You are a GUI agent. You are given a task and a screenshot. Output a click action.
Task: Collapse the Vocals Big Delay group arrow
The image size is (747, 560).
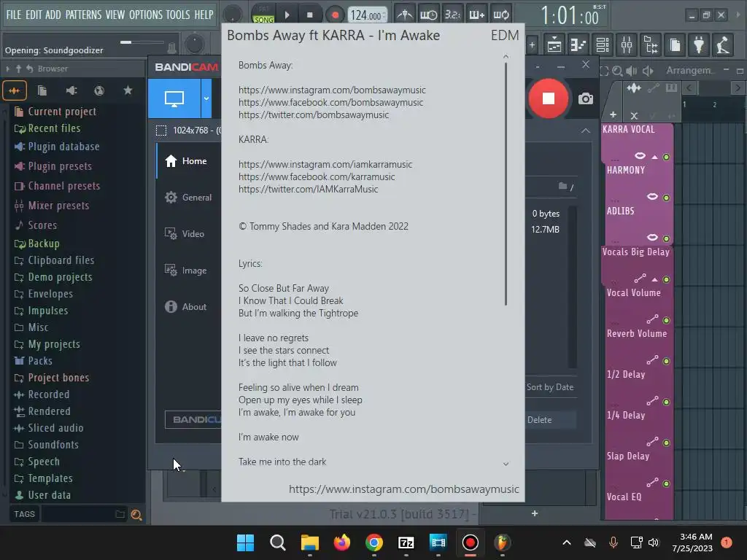click(654, 279)
